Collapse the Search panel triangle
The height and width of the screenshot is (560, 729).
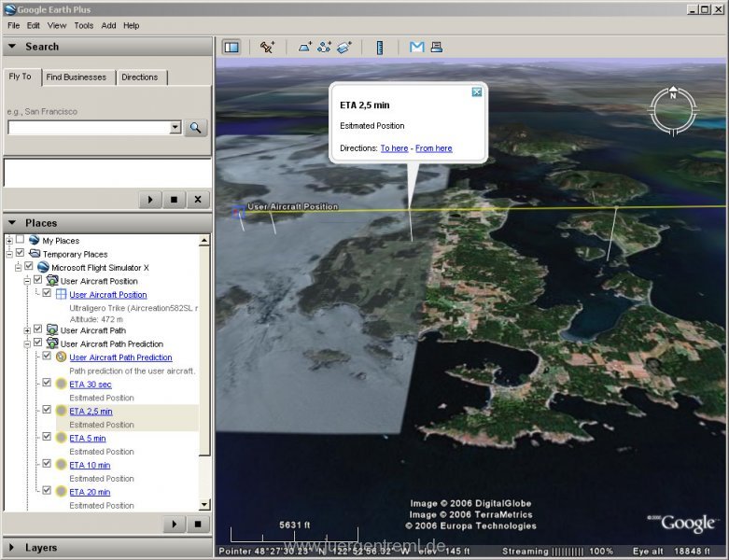pyautogui.click(x=12, y=47)
